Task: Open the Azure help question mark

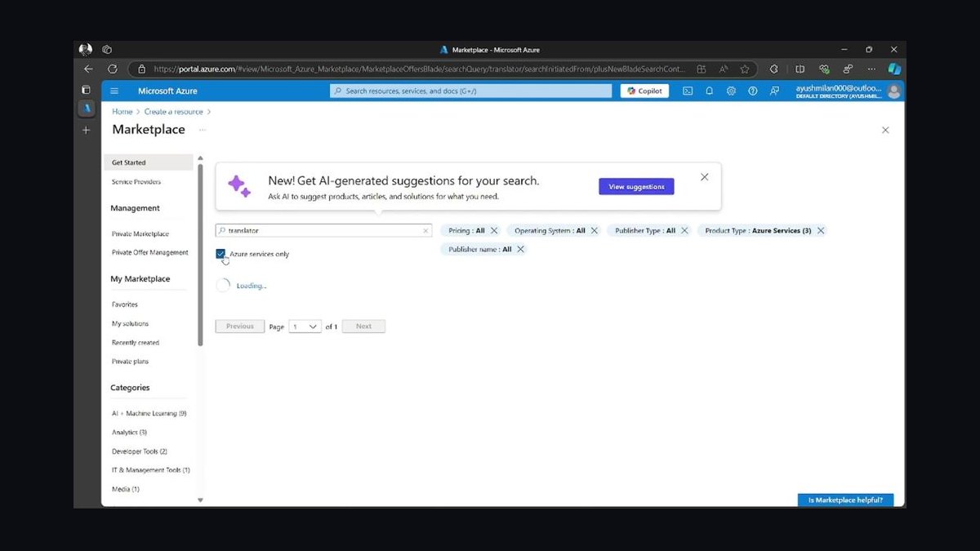Action: 753,91
